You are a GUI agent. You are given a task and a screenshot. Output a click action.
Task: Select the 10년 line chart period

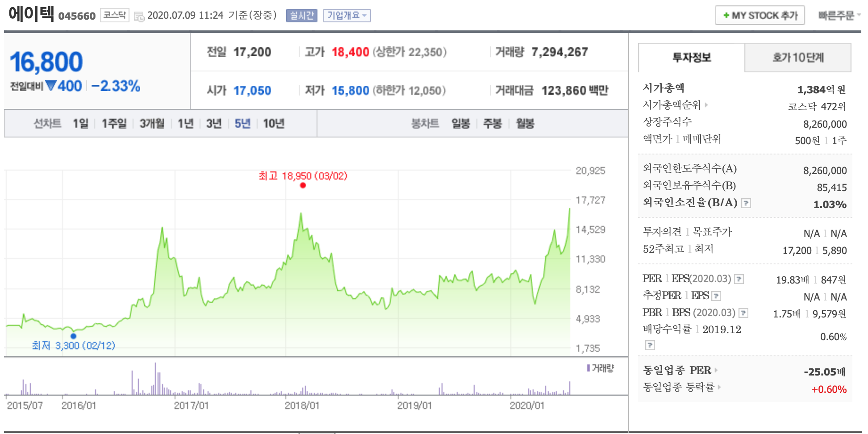tap(274, 124)
